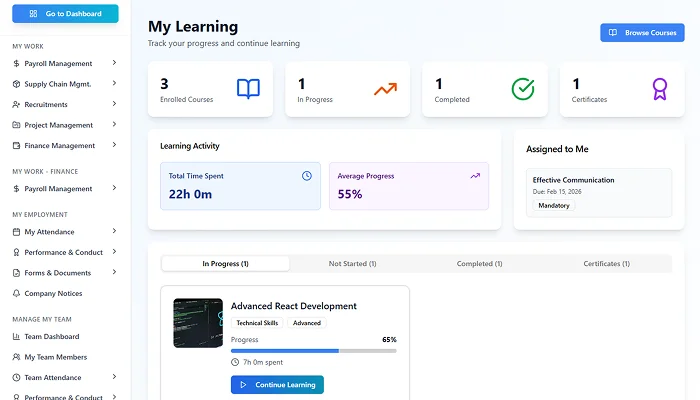This screenshot has width=700, height=400.
Task: Expand the Supply Chain Mgmt. menu chevron
Action: (114, 84)
